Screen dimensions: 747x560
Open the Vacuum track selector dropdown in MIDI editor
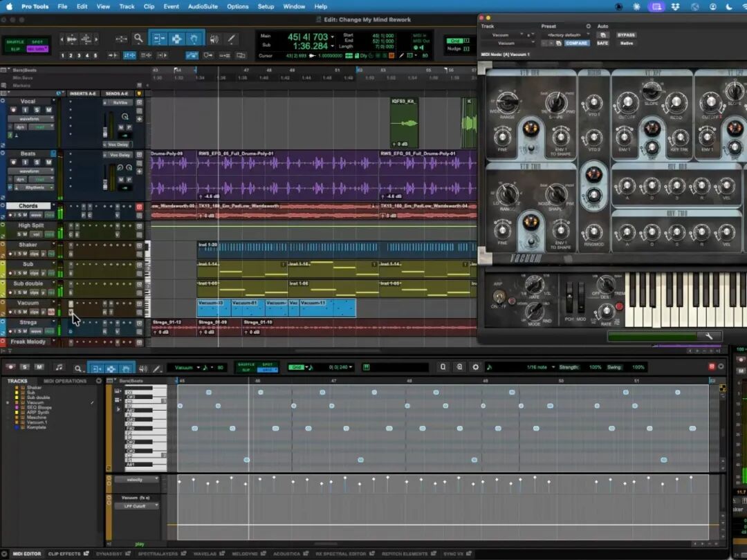click(x=186, y=368)
